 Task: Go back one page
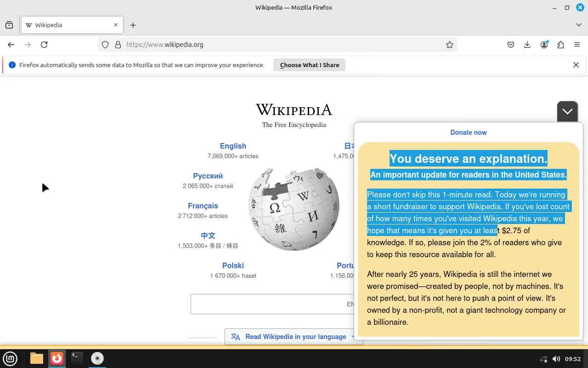point(11,45)
